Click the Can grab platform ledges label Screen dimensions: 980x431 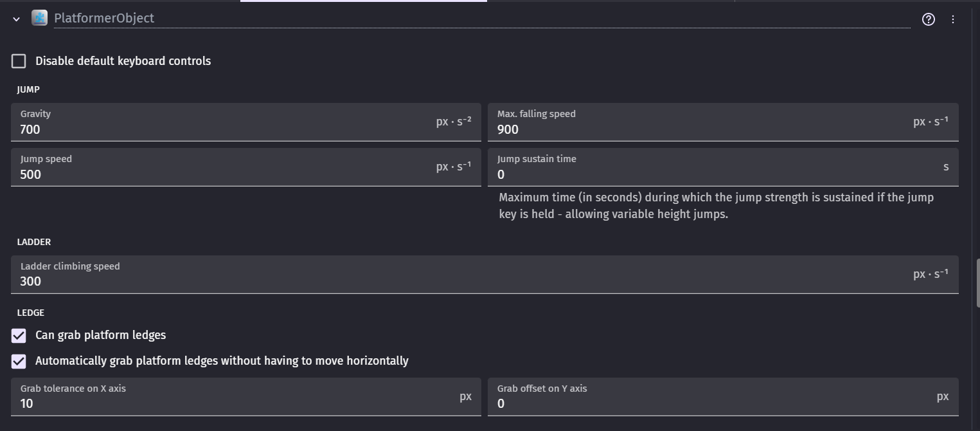click(x=100, y=335)
